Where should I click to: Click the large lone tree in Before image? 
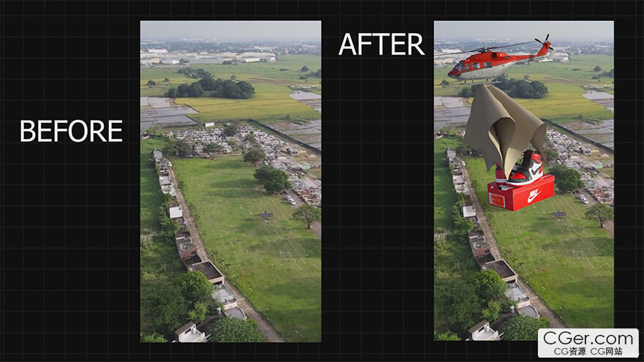272,178
